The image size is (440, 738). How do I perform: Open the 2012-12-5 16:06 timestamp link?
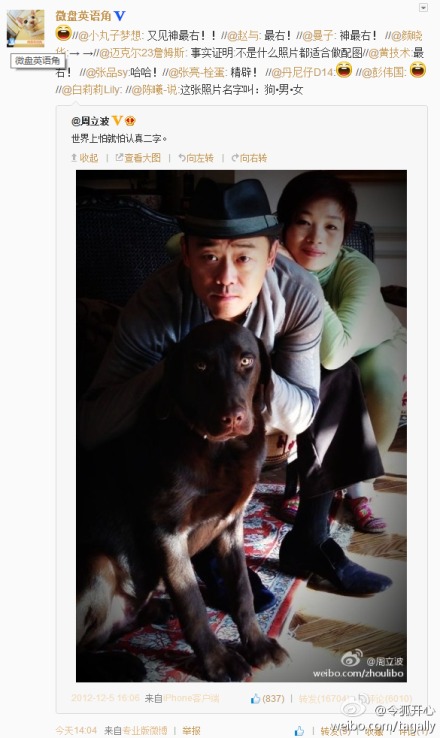105,698
